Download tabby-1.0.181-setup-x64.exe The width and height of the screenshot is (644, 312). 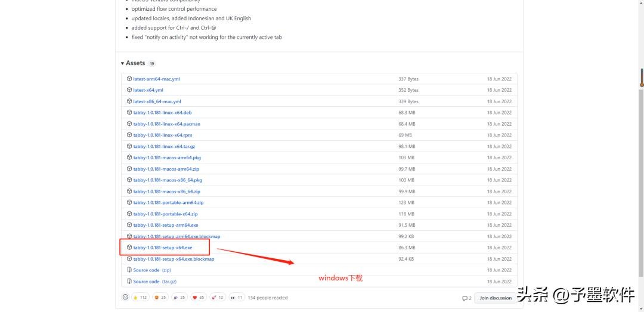click(162, 248)
